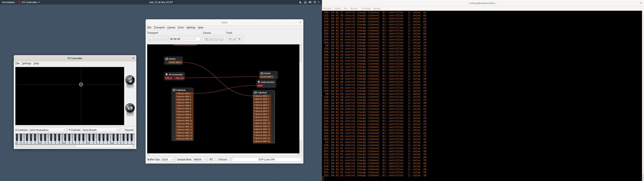Clear Xruns with the Tools eraser icon
Viewport: 644px width, 181px height.
pyautogui.click(x=230, y=39)
